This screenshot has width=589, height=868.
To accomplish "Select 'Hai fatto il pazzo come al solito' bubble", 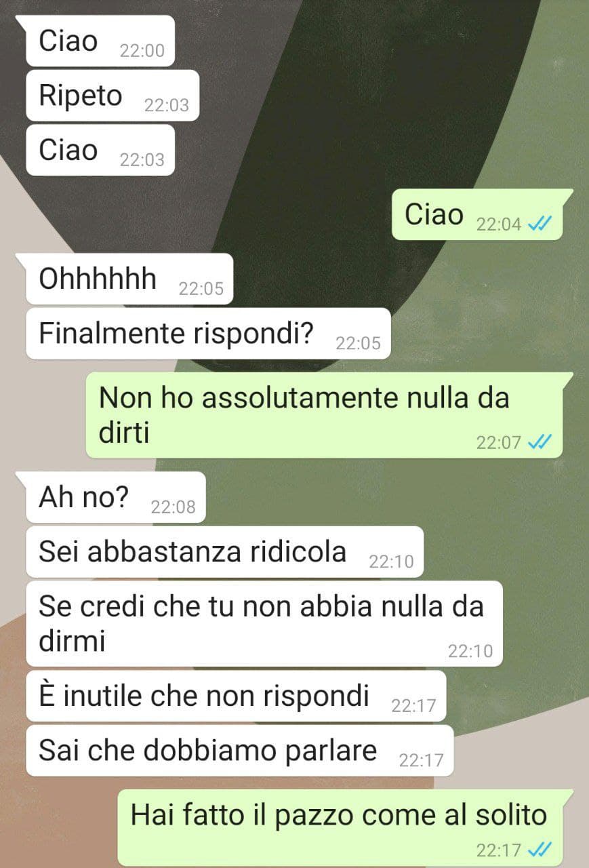I will (x=340, y=827).
